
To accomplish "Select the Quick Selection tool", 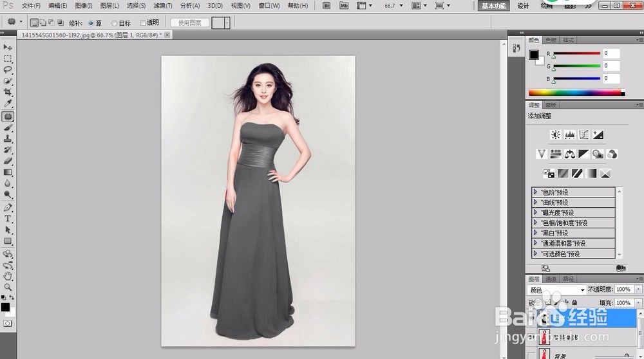I will (x=7, y=81).
